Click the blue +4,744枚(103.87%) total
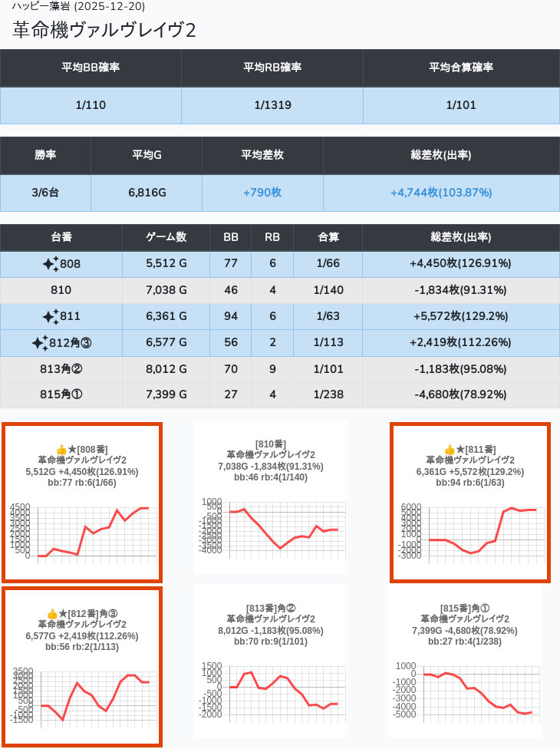 441,192
